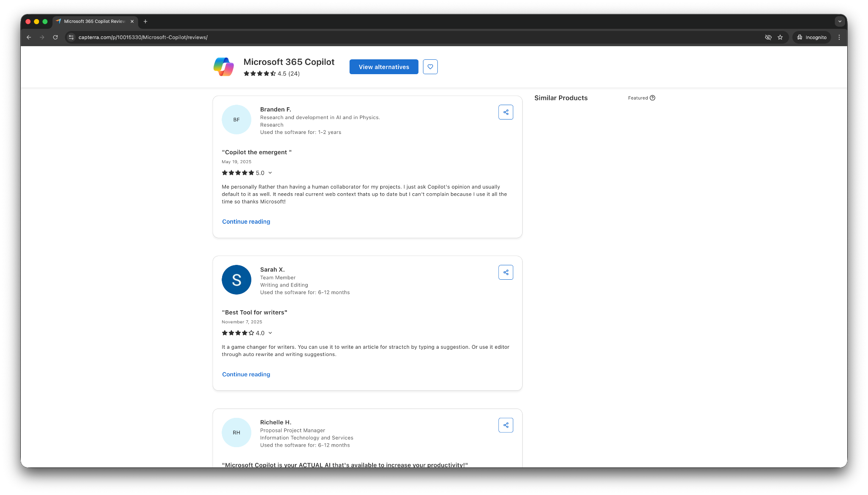Image resolution: width=868 pixels, height=495 pixels.
Task: Open the Chrome three-dot menu
Action: pyautogui.click(x=839, y=37)
